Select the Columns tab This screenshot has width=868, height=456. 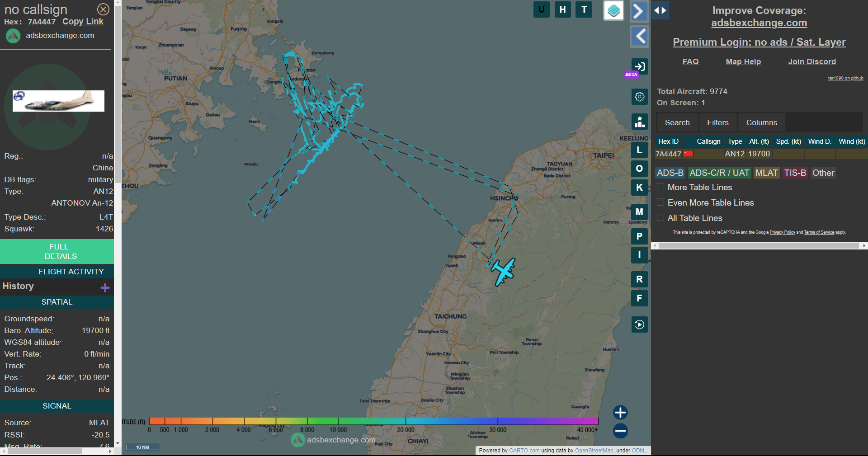coord(762,122)
